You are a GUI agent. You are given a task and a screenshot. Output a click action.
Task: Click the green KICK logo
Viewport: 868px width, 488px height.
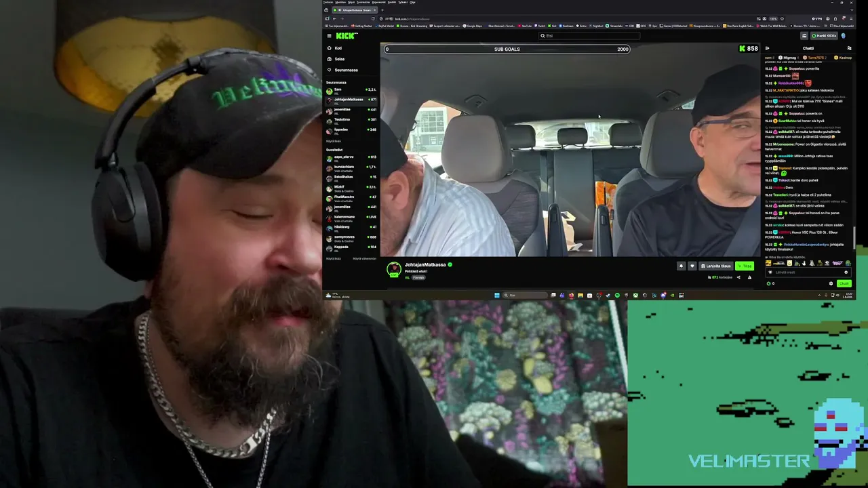[347, 36]
